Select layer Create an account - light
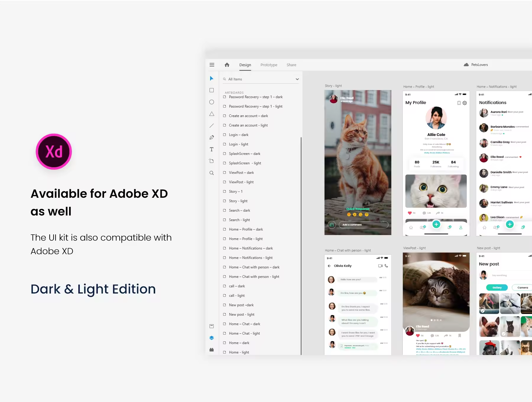This screenshot has width=532, height=402. tap(248, 125)
